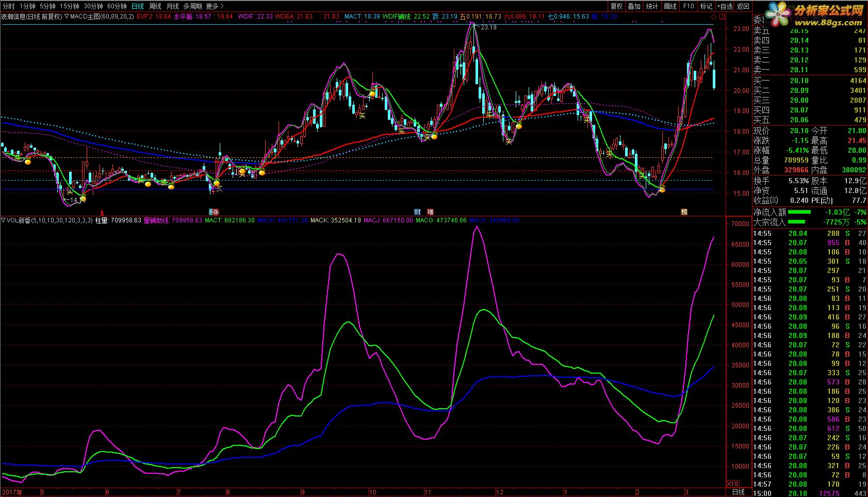Viewport: 868px width, 497px height.
Task: Select the 日线 daily tab
Action: point(138,6)
